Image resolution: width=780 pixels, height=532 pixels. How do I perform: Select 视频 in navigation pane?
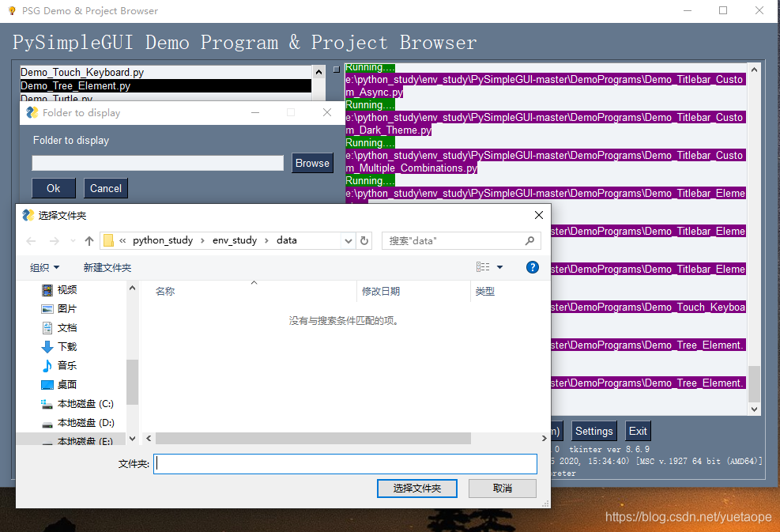click(x=59, y=290)
